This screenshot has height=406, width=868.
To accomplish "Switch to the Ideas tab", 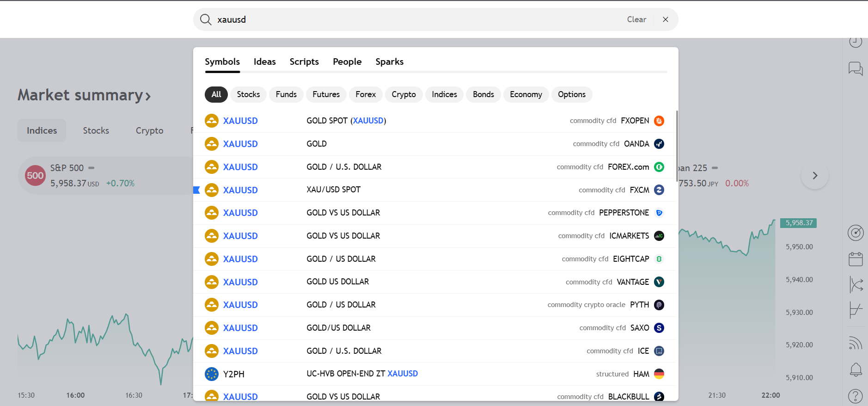I will [264, 62].
